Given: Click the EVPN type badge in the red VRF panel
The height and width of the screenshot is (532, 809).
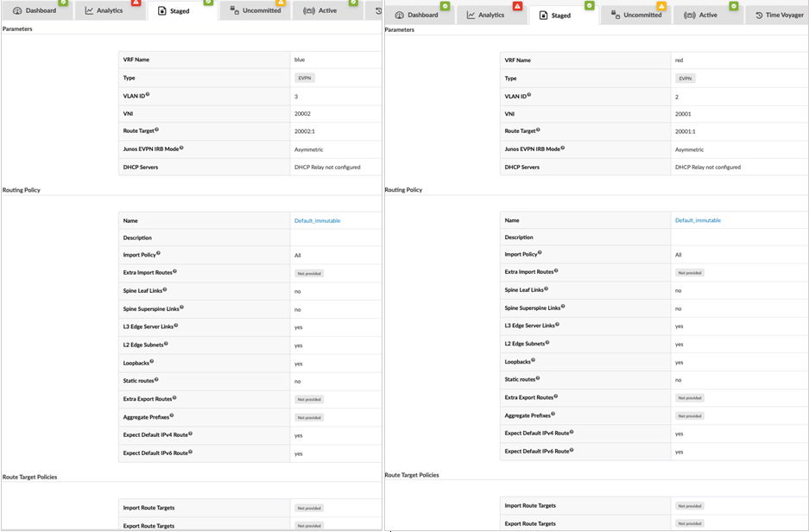Looking at the screenshot, I should point(686,79).
